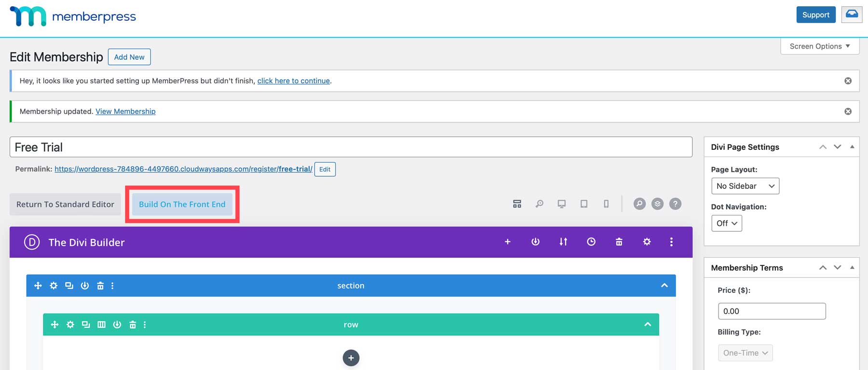Click Build On The Front End

tap(182, 204)
